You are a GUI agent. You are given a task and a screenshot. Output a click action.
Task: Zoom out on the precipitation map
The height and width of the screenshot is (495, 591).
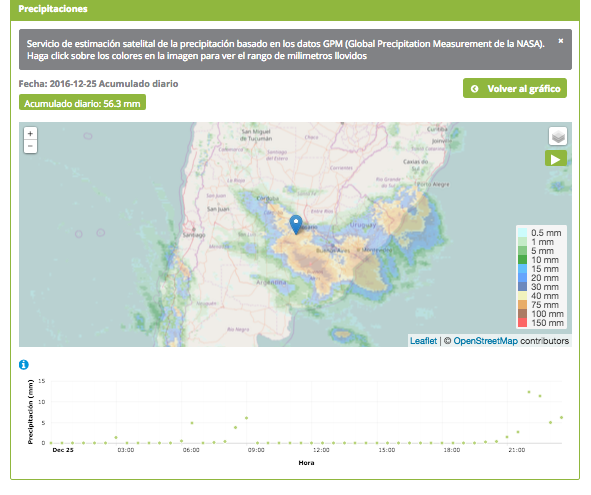[30, 146]
